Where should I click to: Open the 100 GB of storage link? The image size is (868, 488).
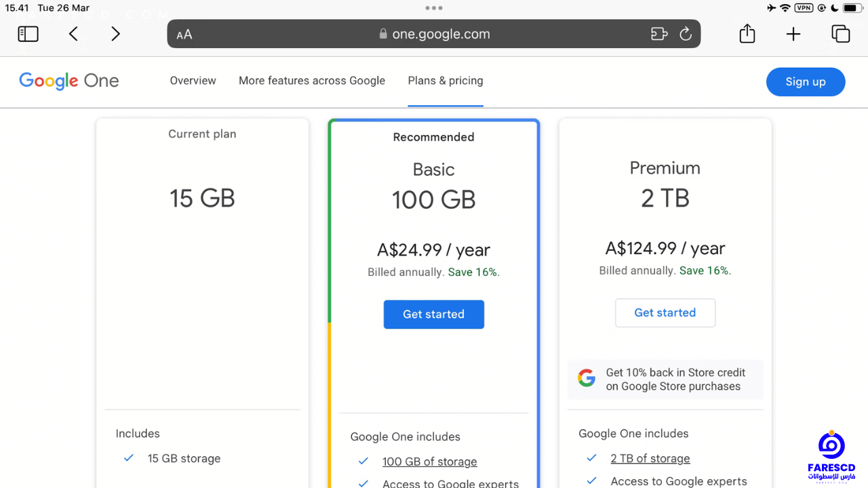430,462
